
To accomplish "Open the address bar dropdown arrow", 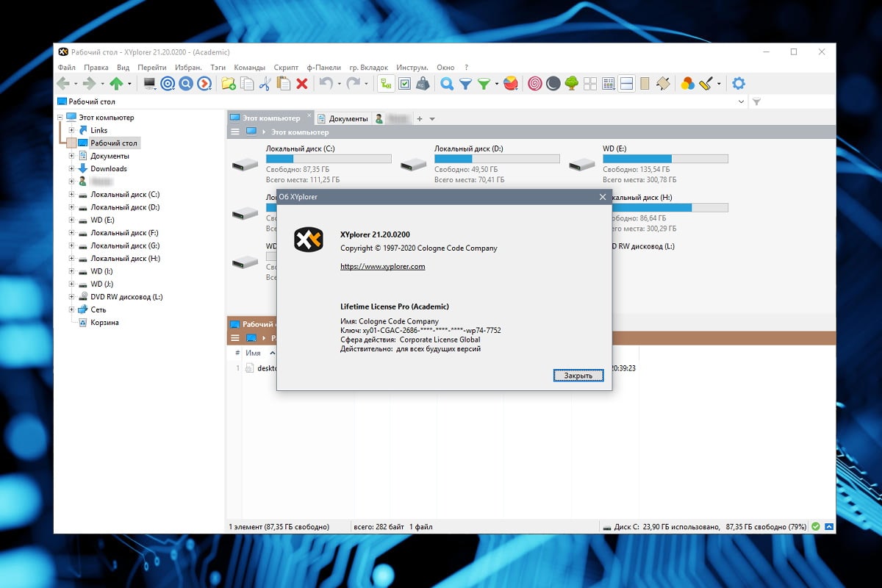I will [741, 101].
